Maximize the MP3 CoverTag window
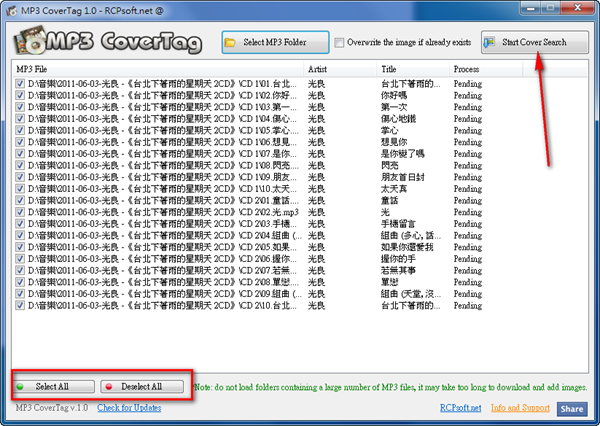600x426 pixels. point(550,8)
